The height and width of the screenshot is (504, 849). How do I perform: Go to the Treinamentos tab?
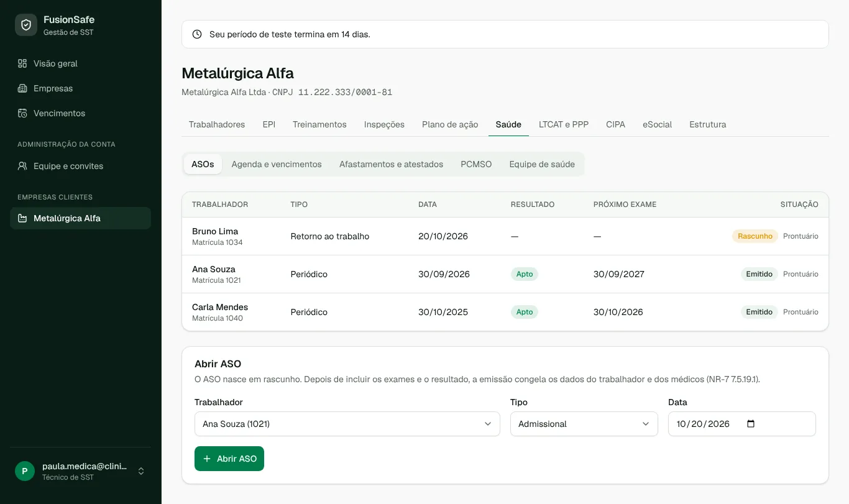(319, 124)
